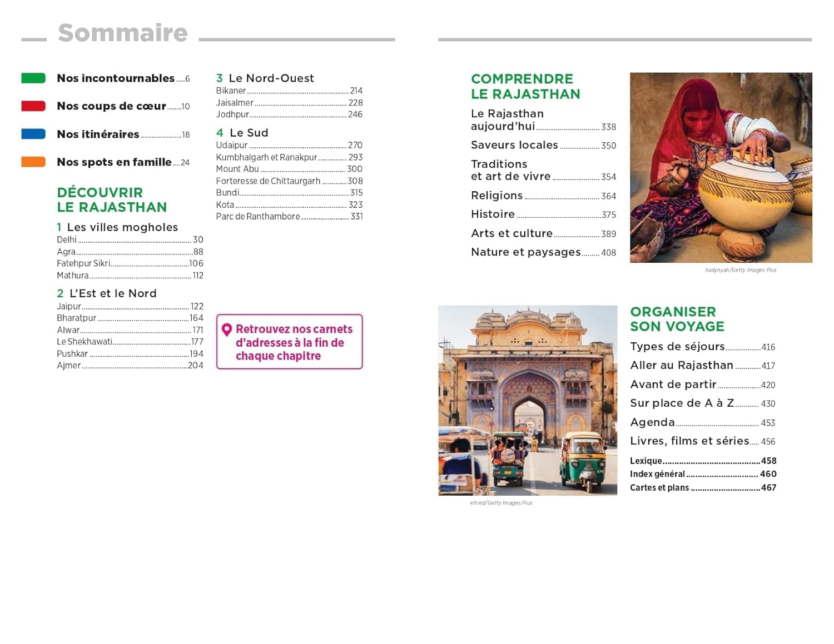834x644 pixels.
Task: Click the blue Nos itinéraires marker
Action: click(x=33, y=134)
